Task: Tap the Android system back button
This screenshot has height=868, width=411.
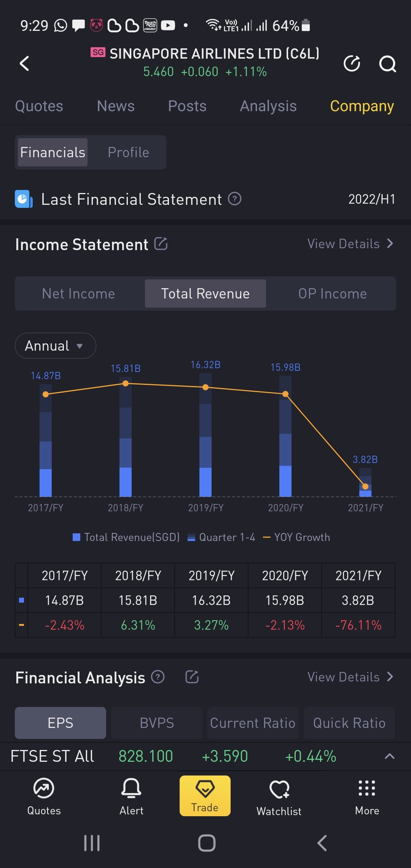Action: 322,843
